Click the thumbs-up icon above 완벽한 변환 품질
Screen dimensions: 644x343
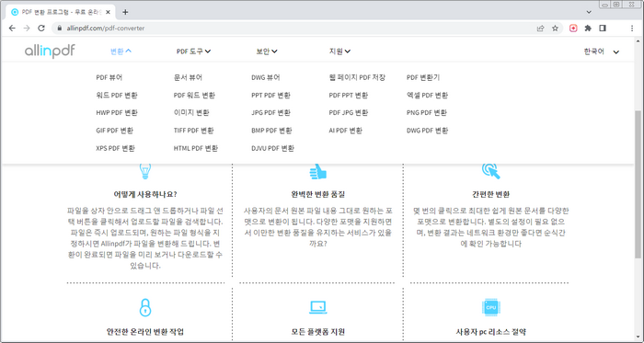(317, 171)
